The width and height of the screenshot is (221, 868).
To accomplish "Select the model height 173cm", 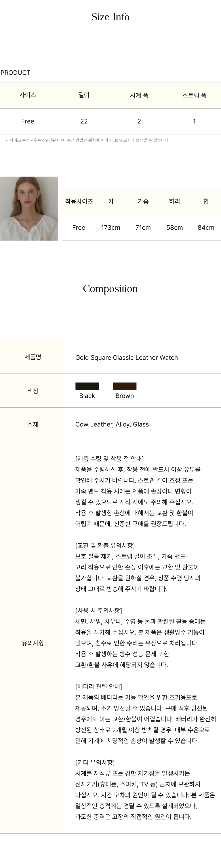I will tap(110, 227).
